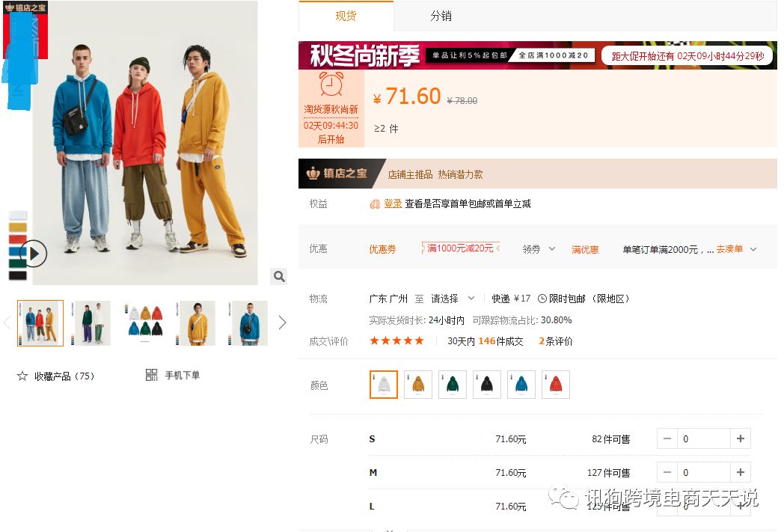The height and width of the screenshot is (532, 784).
Task: Click the 满1000元减20元 coupon tag
Action: click(x=461, y=248)
